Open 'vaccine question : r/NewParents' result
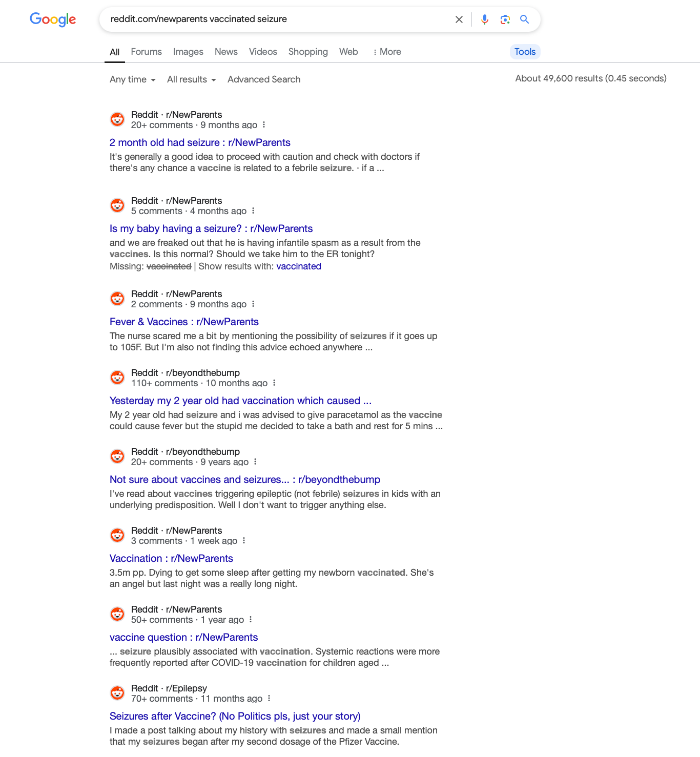Viewport: 700px width, 757px height. (x=183, y=637)
